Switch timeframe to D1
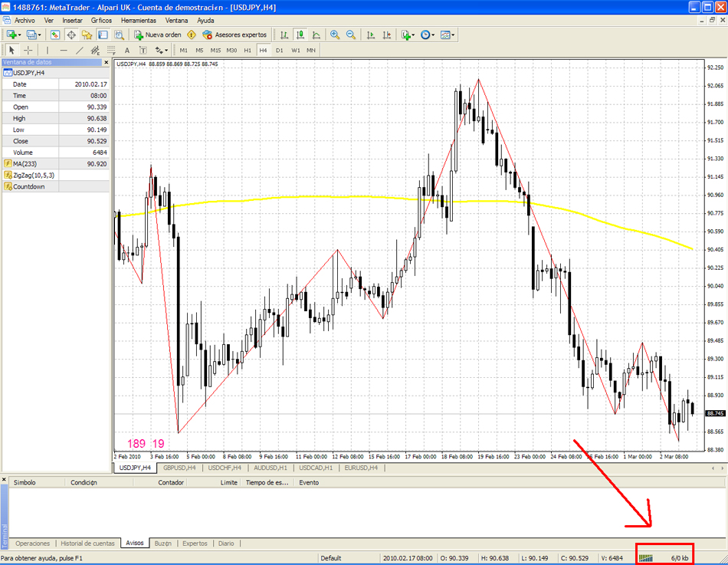This screenshot has width=728, height=565. 279,50
